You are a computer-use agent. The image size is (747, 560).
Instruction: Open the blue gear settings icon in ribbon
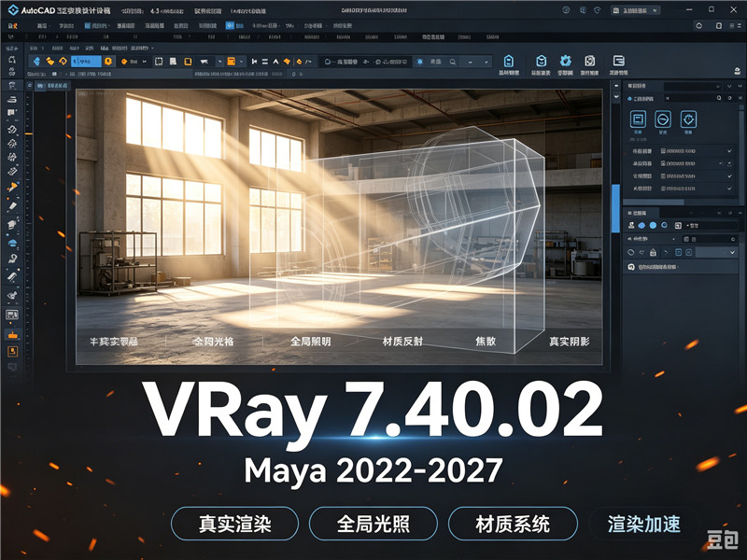(x=566, y=61)
